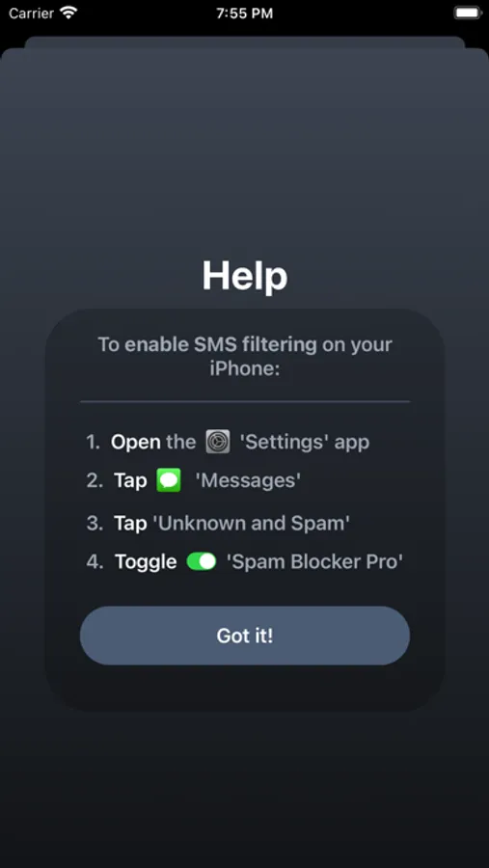Tap the Settings gear app icon

(218, 442)
